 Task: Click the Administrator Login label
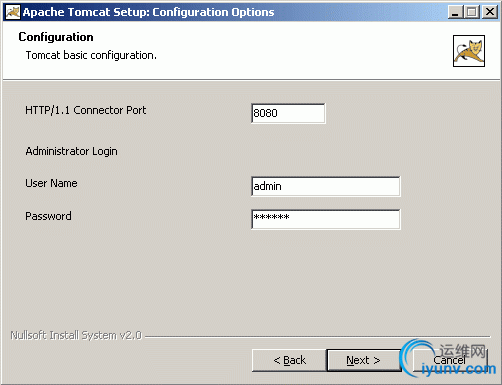point(71,151)
